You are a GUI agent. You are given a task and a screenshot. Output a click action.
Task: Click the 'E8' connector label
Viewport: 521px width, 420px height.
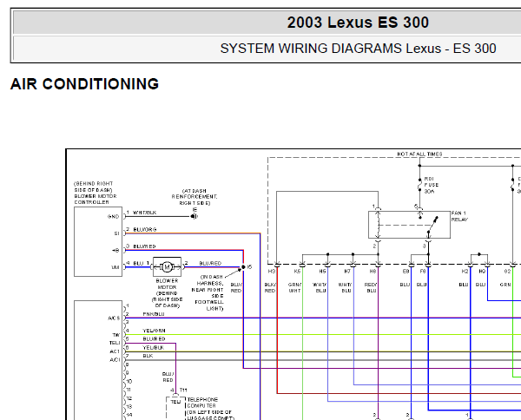[406, 272]
